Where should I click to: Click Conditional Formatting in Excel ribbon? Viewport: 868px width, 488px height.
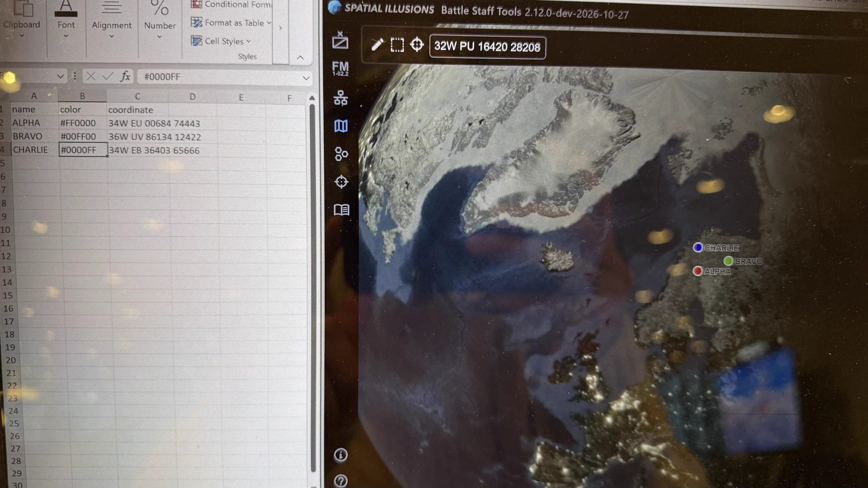[x=231, y=5]
